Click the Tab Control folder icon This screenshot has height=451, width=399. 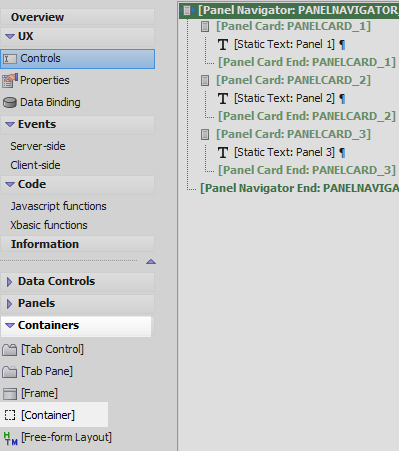tap(9, 350)
